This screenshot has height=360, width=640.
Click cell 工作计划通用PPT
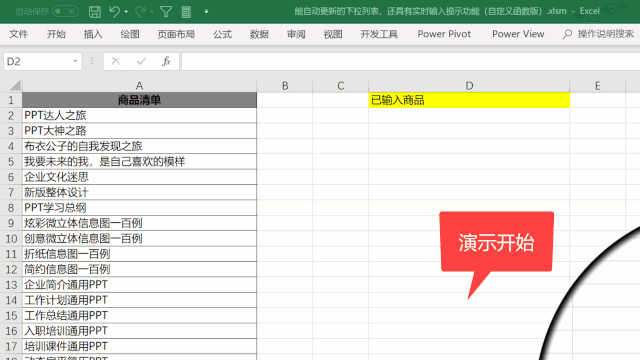[139, 300]
